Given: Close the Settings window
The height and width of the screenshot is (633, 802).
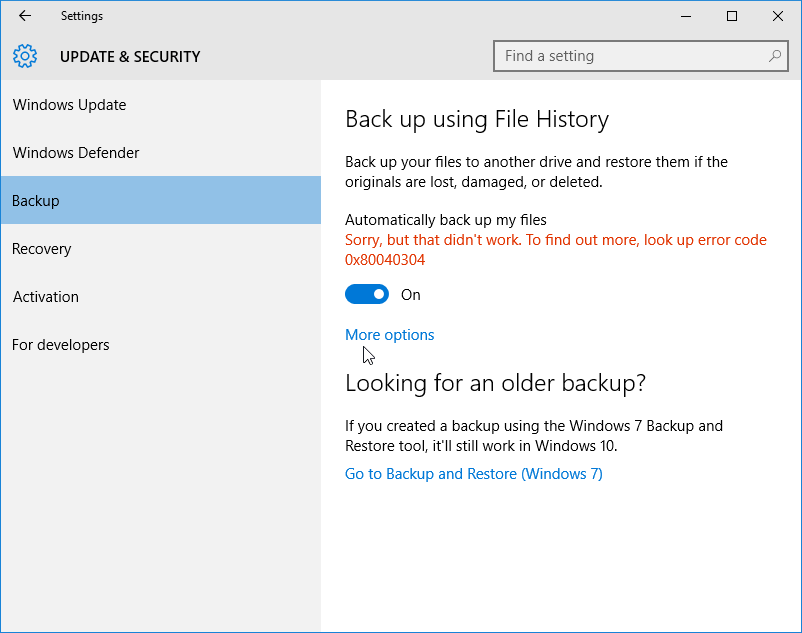Looking at the screenshot, I should [x=778, y=16].
